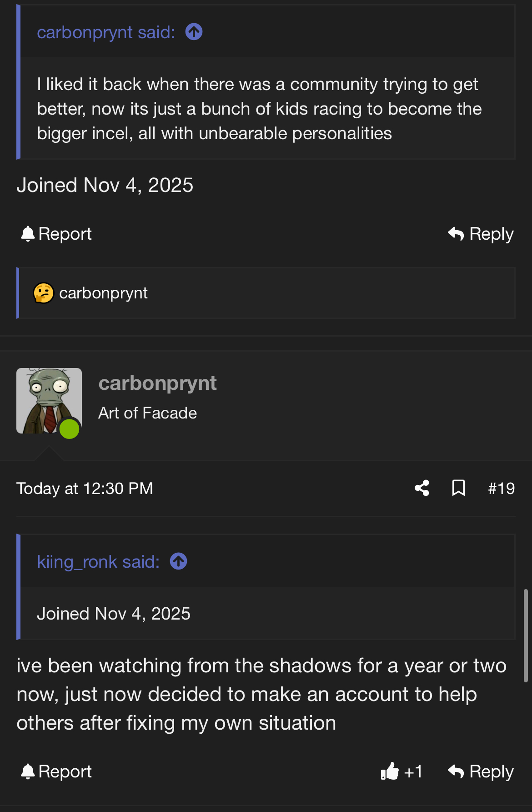The image size is (532, 812).
Task: Expand kiing_ronk quote "Joined Nov 4, 2025"
Action: (x=114, y=614)
